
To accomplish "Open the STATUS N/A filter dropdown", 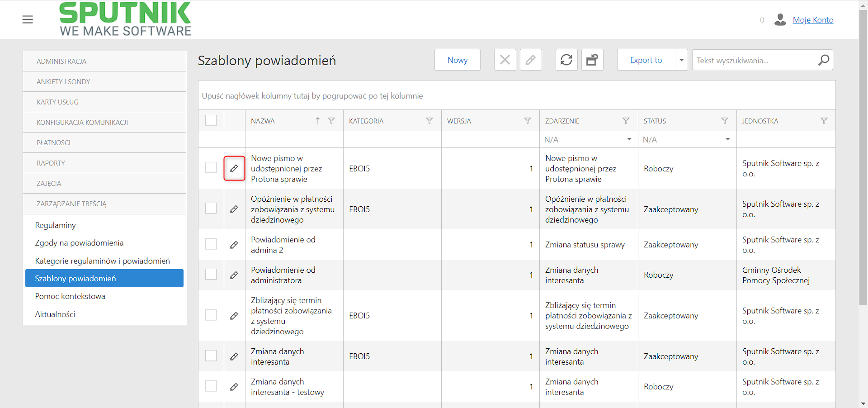I will (x=687, y=139).
